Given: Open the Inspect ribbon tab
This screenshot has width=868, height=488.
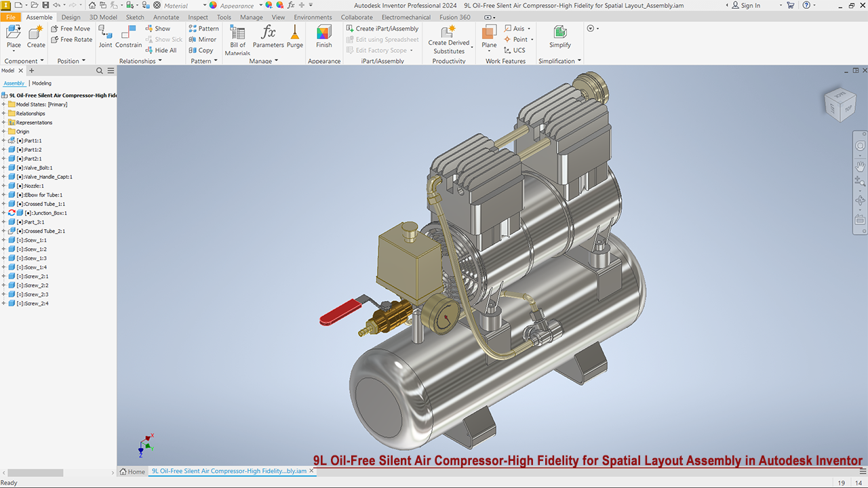Looking at the screenshot, I should click(198, 17).
